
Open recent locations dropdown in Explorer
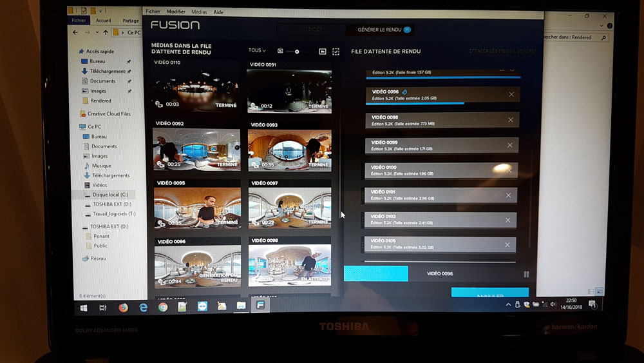(97, 32)
